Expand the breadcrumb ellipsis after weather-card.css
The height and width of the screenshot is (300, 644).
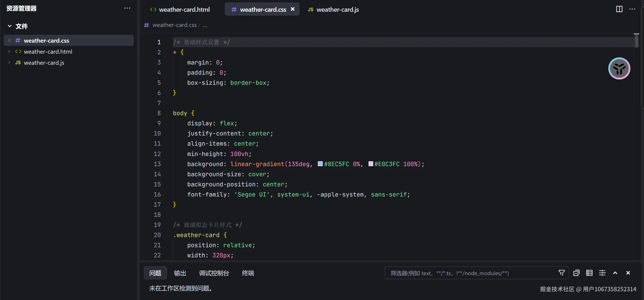point(205,25)
